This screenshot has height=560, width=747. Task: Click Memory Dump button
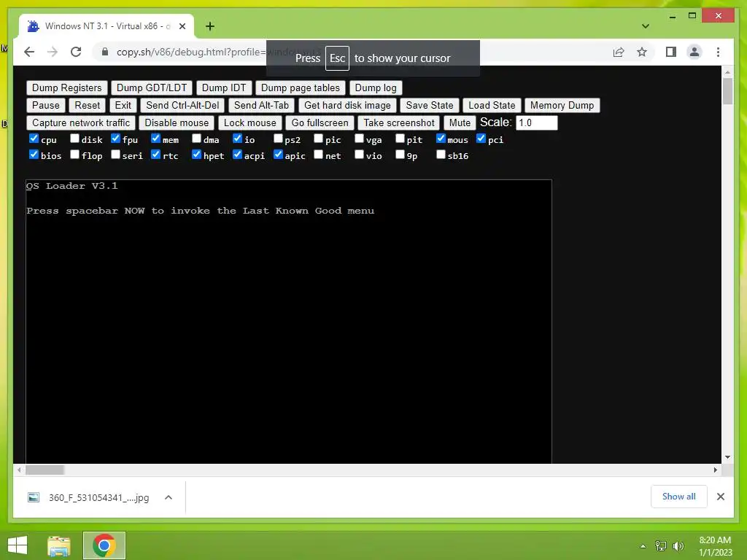(562, 105)
